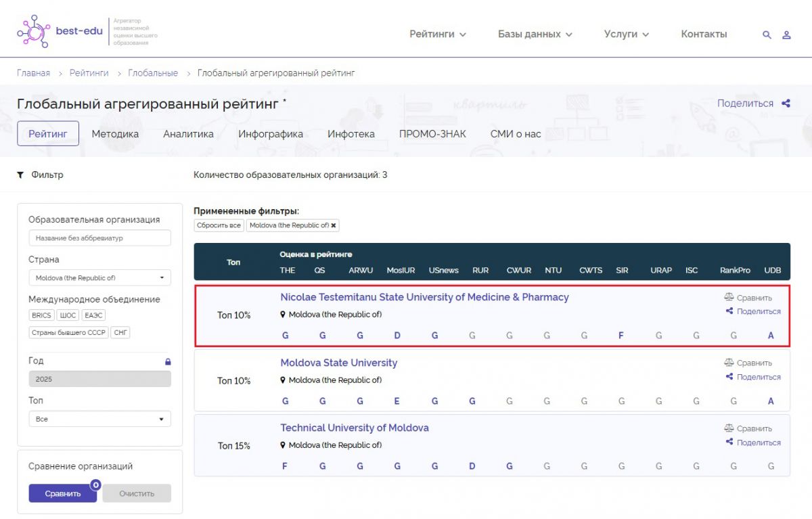Click share icon next to top Поделиться
The image size is (812, 519).
tap(786, 104)
